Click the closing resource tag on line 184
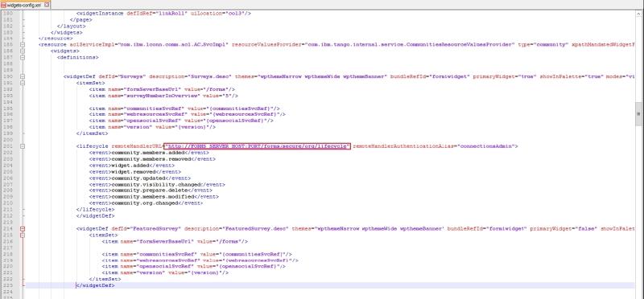The width and height of the screenshot is (644, 299). point(56,38)
